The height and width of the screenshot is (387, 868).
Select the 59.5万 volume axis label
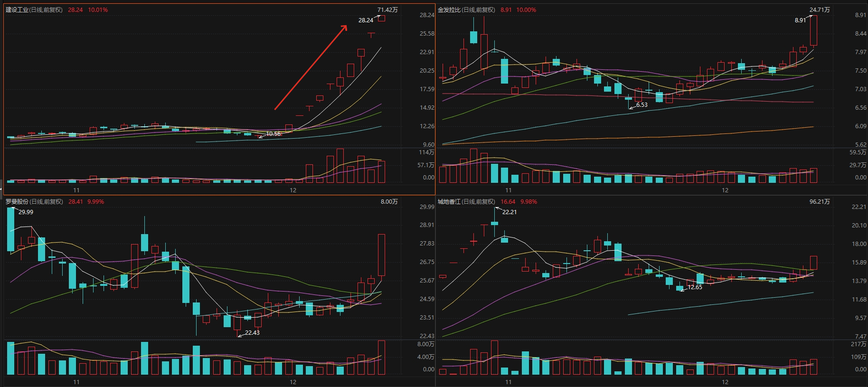[858, 152]
